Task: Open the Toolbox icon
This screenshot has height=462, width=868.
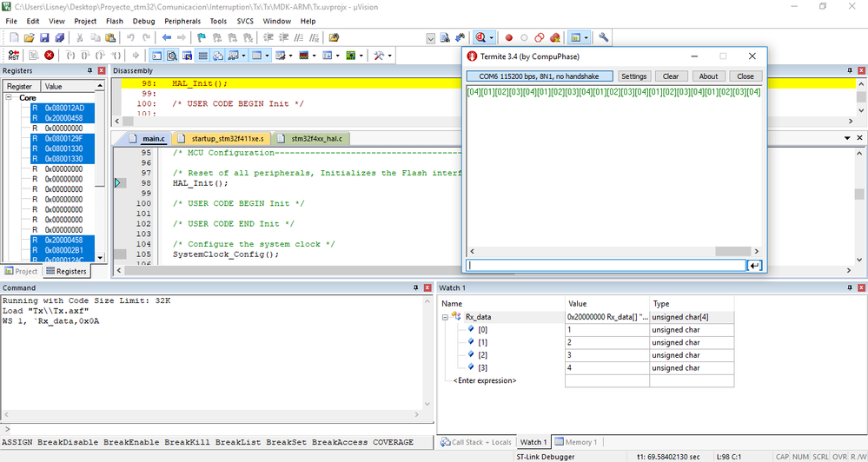Action: [x=379, y=56]
